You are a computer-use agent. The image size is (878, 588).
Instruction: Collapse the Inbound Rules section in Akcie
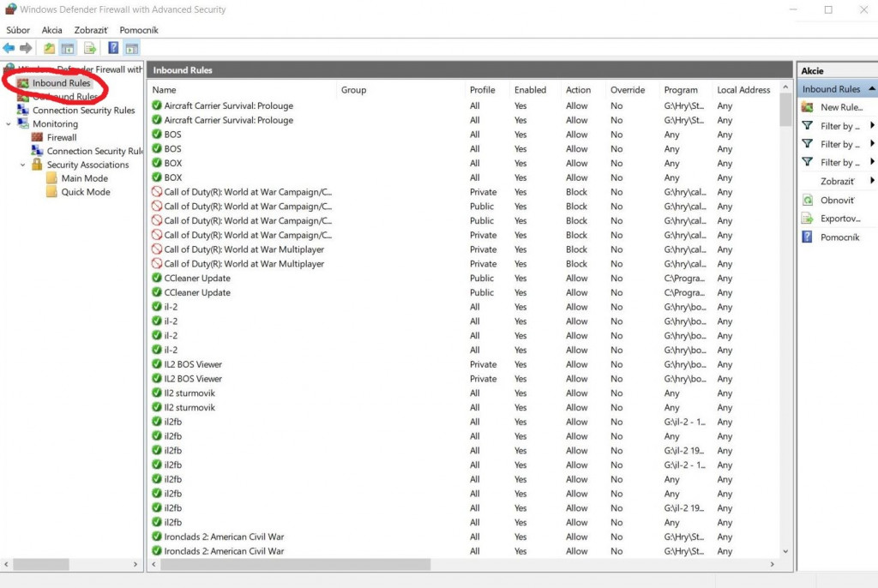tap(871, 89)
